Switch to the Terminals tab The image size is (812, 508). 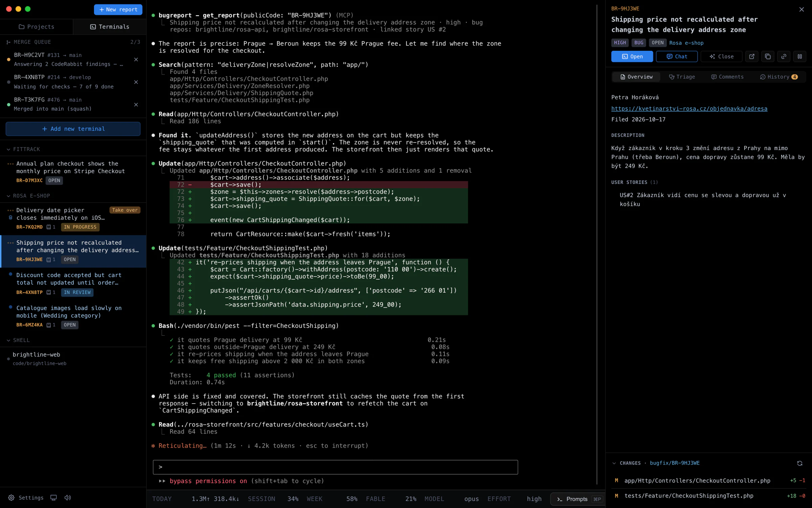click(110, 27)
